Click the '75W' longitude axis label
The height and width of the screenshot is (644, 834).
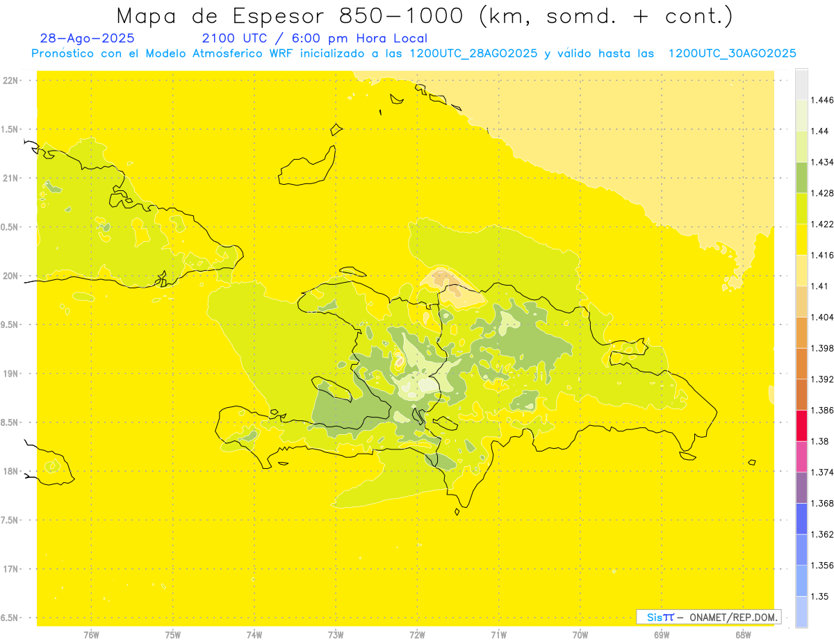click(x=172, y=634)
